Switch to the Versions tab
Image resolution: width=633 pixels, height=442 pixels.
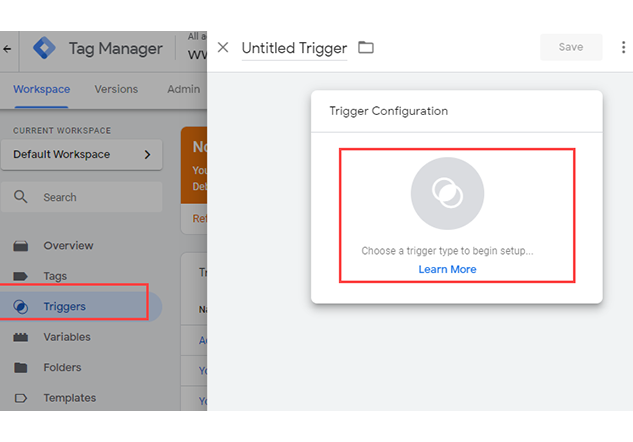tap(116, 89)
